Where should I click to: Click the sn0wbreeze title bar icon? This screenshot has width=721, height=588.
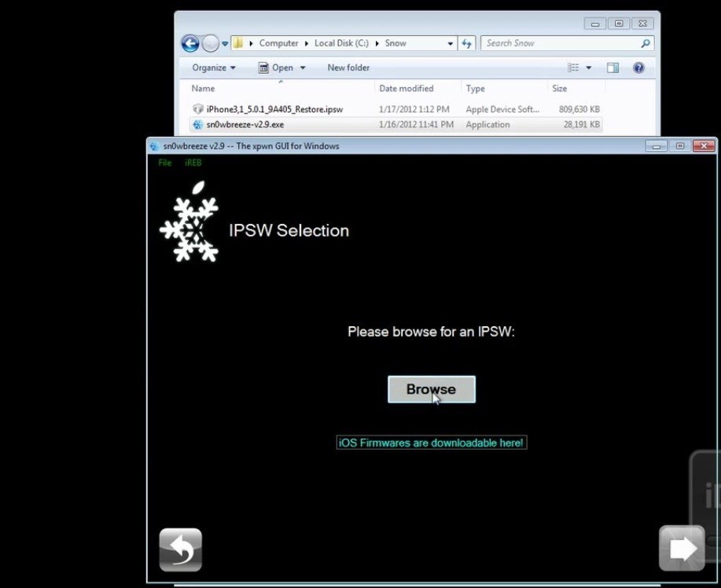155,146
